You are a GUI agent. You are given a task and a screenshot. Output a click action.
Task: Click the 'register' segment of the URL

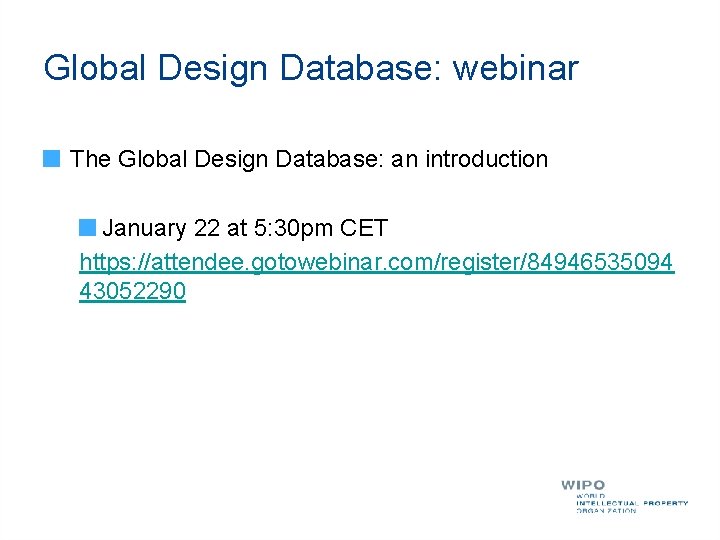tap(480, 263)
